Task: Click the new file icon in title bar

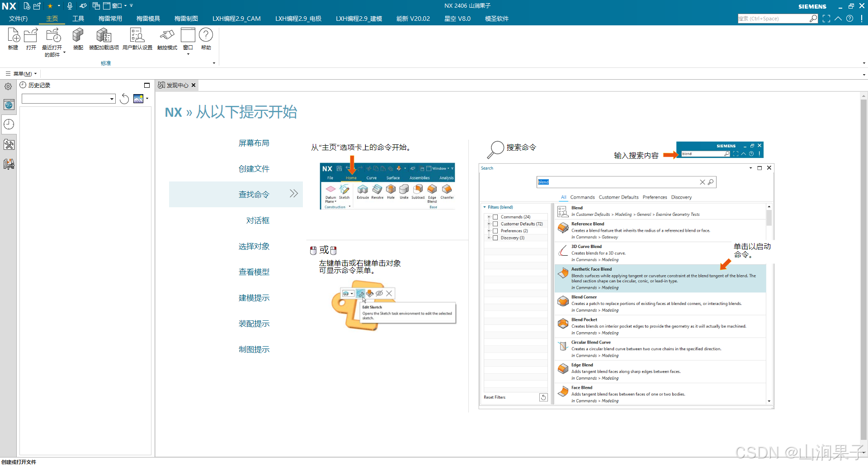Action: (27, 6)
